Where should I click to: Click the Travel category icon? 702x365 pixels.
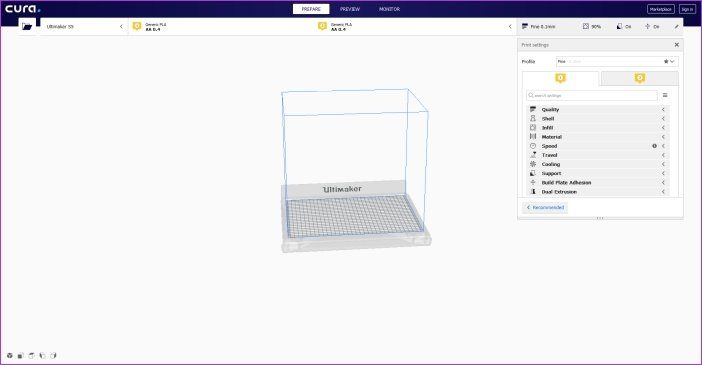[533, 155]
